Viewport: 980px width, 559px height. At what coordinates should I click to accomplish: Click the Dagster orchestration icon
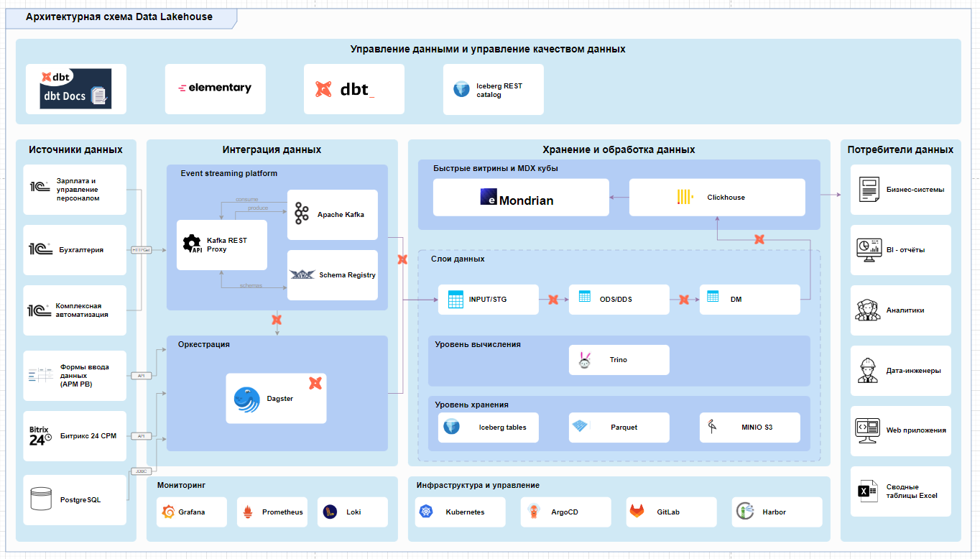[246, 397]
